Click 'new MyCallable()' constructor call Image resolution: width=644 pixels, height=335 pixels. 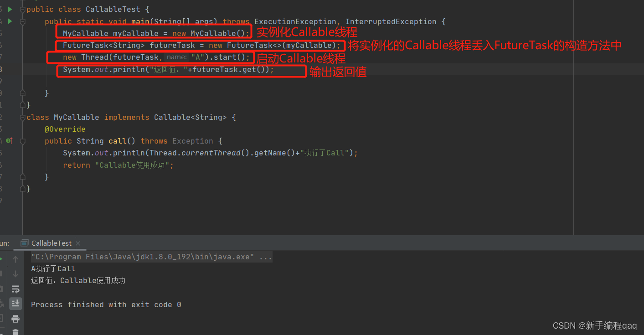(x=209, y=33)
